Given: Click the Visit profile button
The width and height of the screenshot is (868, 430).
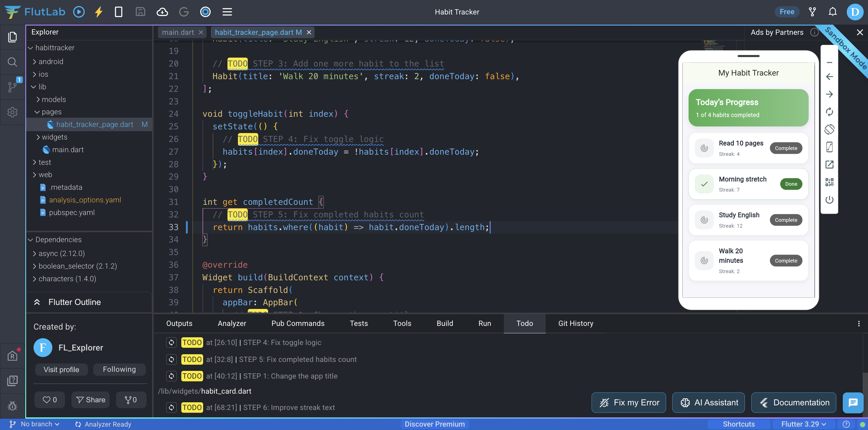Looking at the screenshot, I should pyautogui.click(x=61, y=369).
